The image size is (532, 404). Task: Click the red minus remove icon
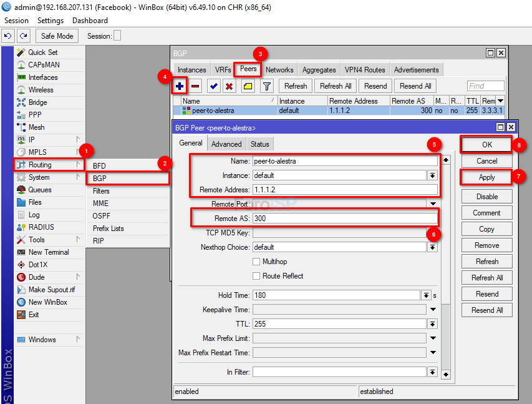pyautogui.click(x=195, y=86)
